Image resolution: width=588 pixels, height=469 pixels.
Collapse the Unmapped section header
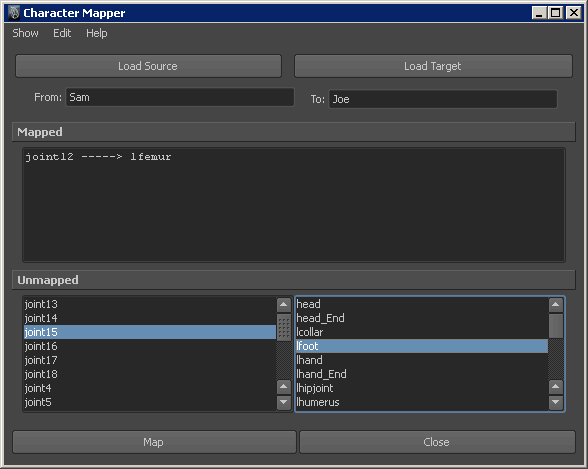pos(294,280)
